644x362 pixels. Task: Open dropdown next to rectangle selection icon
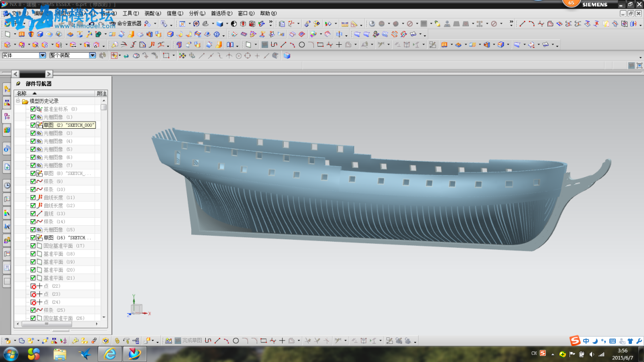(x=173, y=56)
